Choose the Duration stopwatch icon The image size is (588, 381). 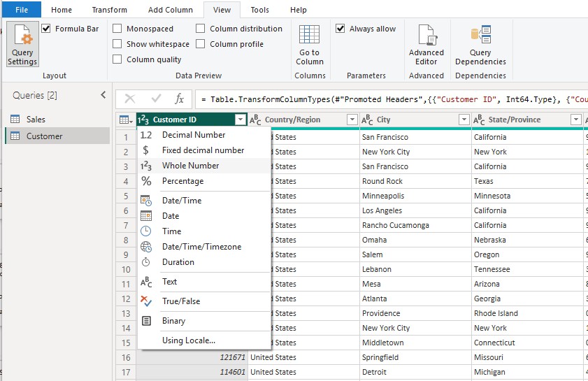click(146, 262)
